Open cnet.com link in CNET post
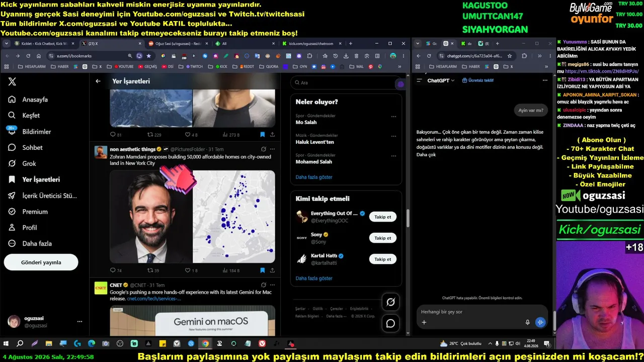 coord(154,299)
